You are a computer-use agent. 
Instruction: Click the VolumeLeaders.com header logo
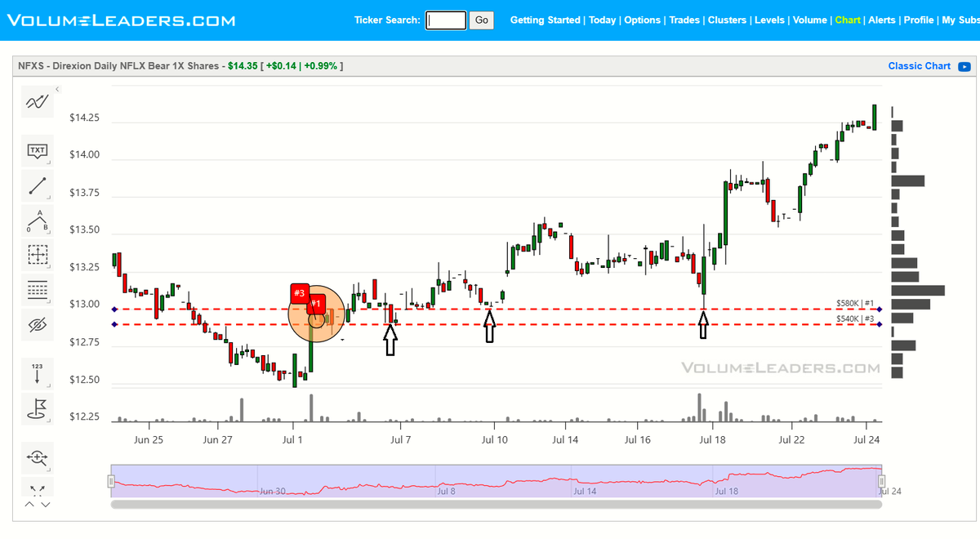click(121, 20)
